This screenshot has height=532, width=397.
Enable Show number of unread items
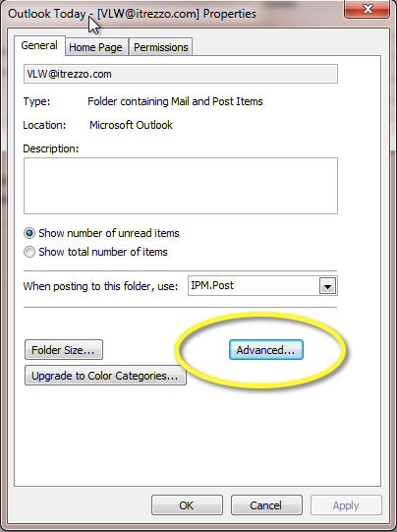[29, 233]
